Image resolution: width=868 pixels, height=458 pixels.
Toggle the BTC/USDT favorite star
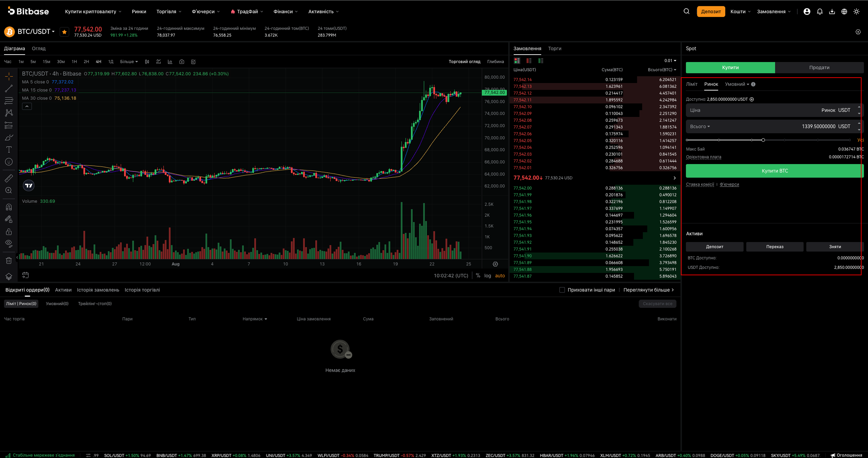point(64,32)
